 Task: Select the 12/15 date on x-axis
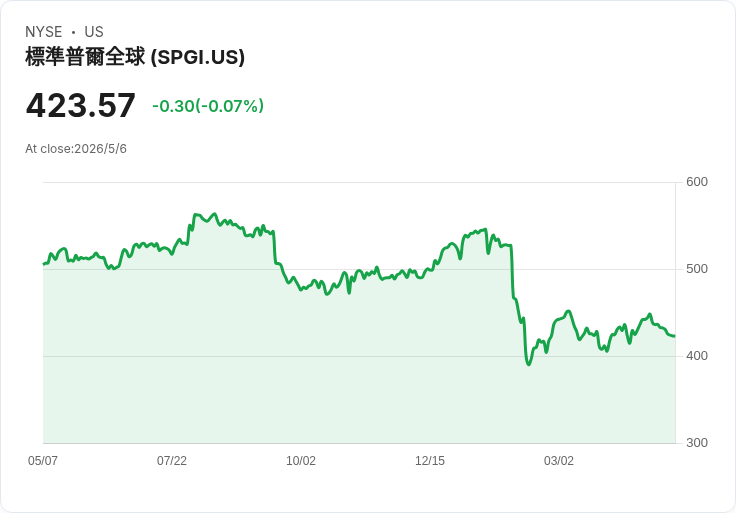point(429,460)
